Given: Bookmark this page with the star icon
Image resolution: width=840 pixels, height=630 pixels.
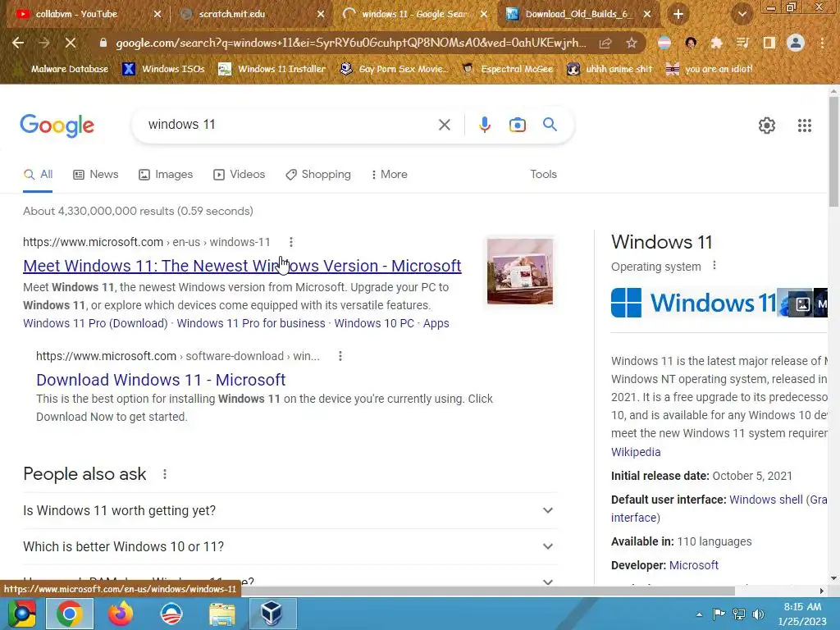Looking at the screenshot, I should coord(632,43).
